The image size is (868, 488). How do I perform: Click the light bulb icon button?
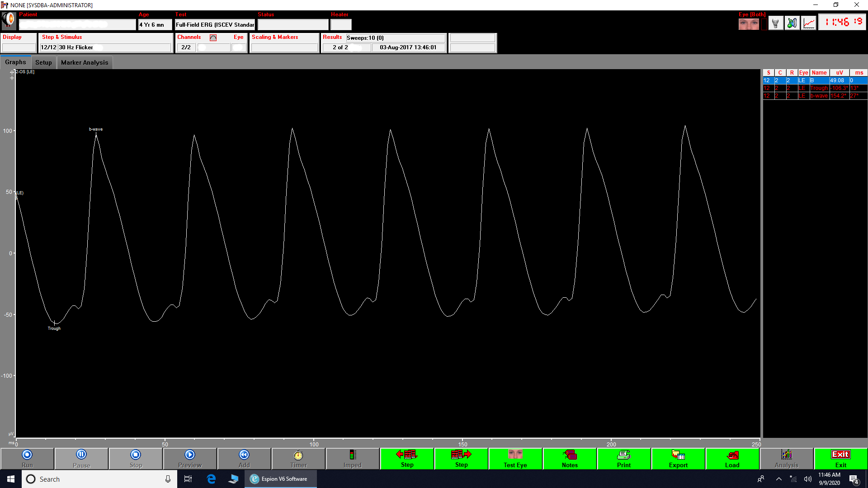[776, 23]
